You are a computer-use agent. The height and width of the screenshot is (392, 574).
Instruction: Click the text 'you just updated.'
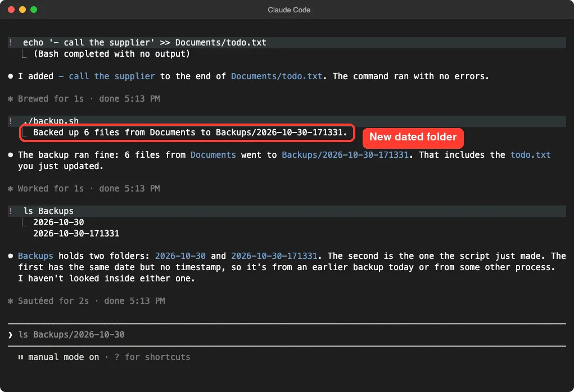(x=61, y=166)
